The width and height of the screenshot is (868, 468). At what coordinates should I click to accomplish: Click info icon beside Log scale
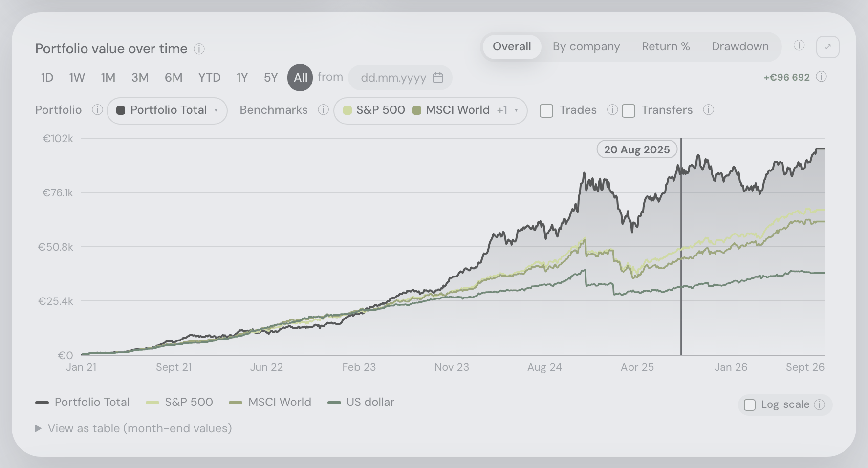pyautogui.click(x=820, y=404)
